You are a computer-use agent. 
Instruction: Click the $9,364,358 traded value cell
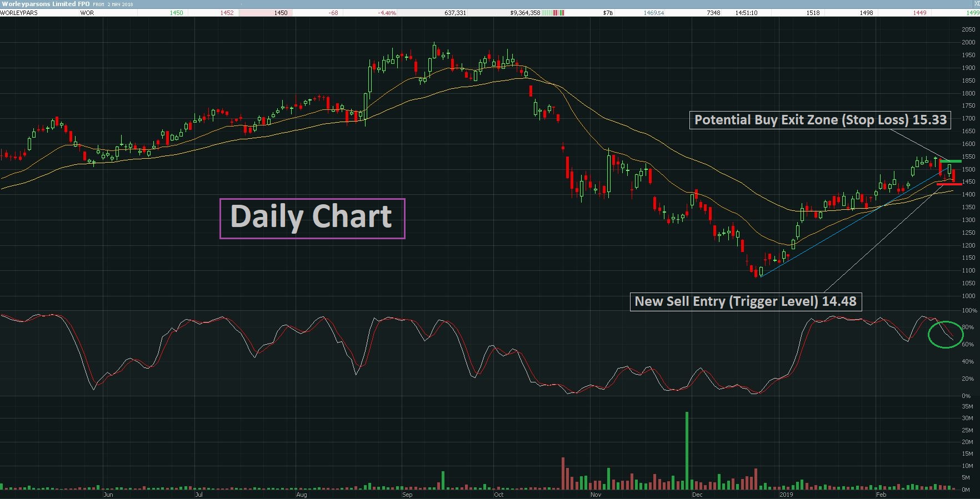click(525, 13)
